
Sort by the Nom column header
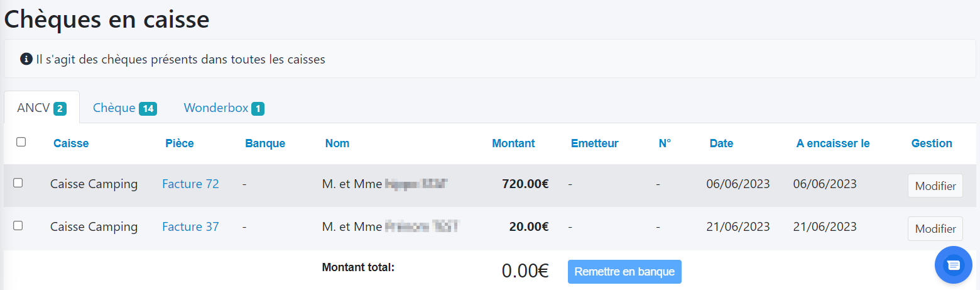[x=337, y=143]
